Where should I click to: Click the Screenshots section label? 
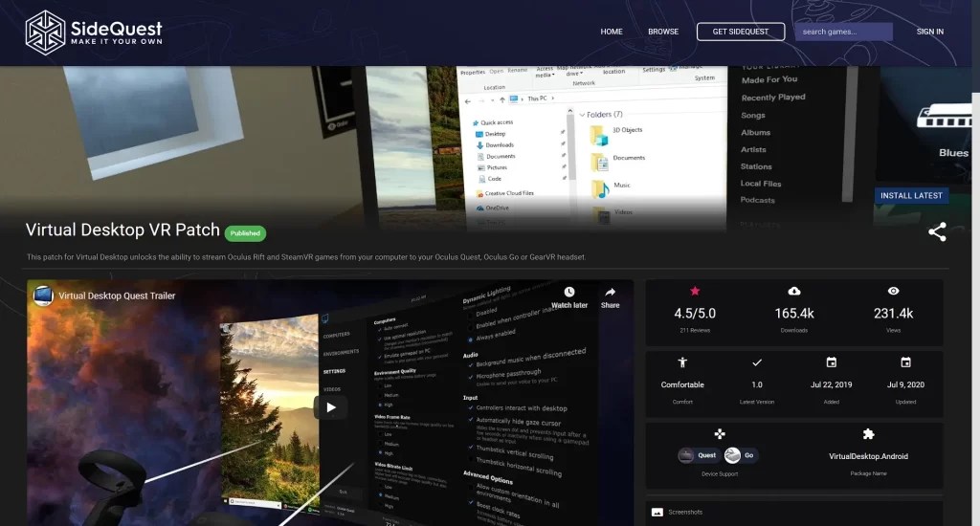[685, 513]
